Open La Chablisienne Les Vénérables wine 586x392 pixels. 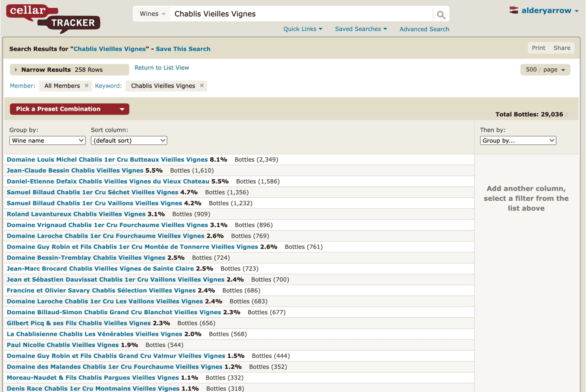tap(94, 334)
